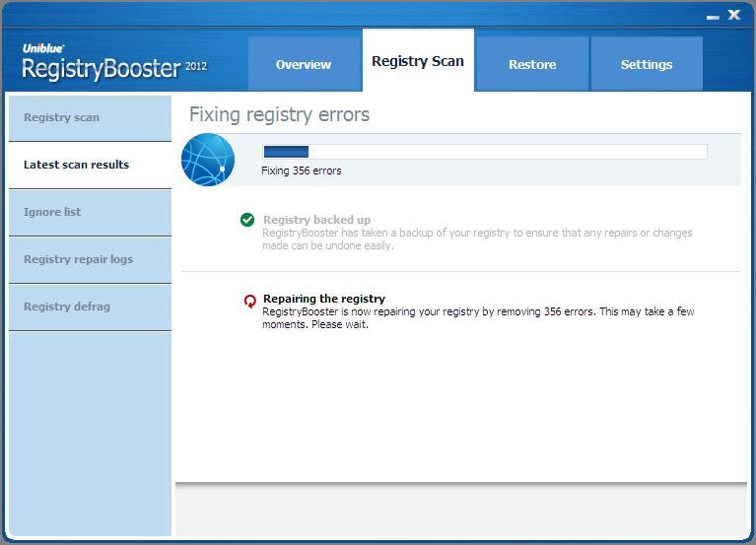The image size is (756, 545).
Task: Click the Uniblue RegistryBooster 2012 logo
Action: pyautogui.click(x=114, y=62)
